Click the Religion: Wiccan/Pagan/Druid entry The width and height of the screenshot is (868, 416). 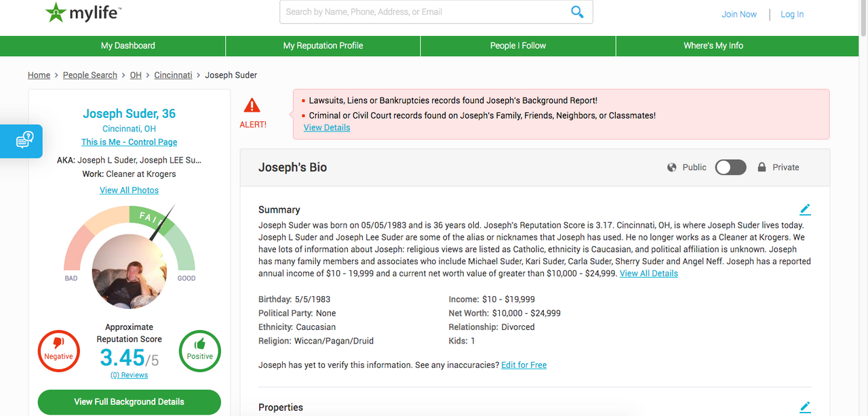316,341
